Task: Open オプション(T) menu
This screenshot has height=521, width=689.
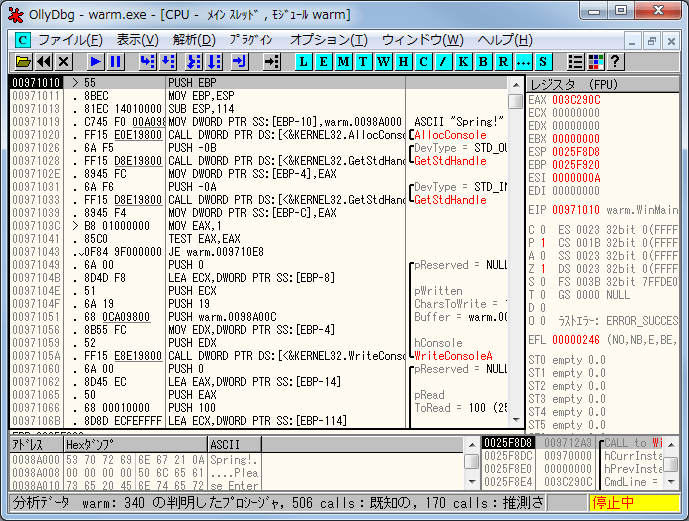Action: click(328, 40)
